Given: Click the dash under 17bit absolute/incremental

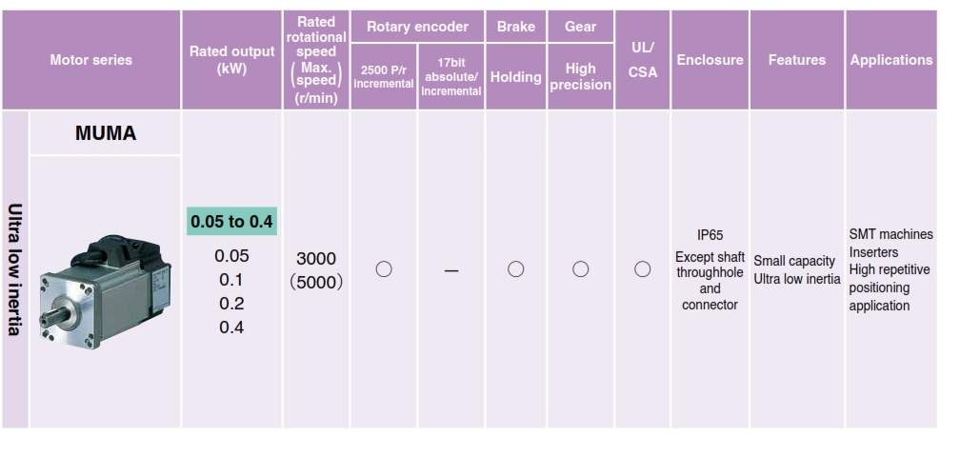Looking at the screenshot, I should [x=450, y=271].
